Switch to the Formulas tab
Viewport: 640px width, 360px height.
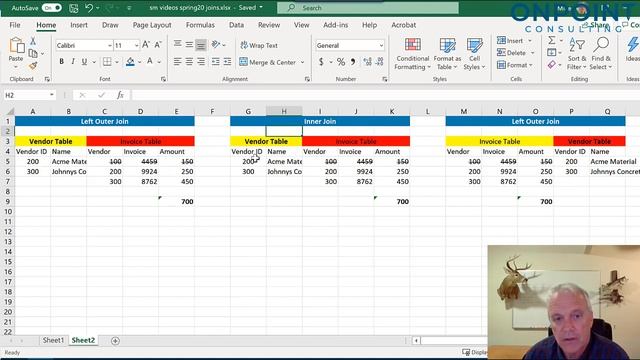200,25
